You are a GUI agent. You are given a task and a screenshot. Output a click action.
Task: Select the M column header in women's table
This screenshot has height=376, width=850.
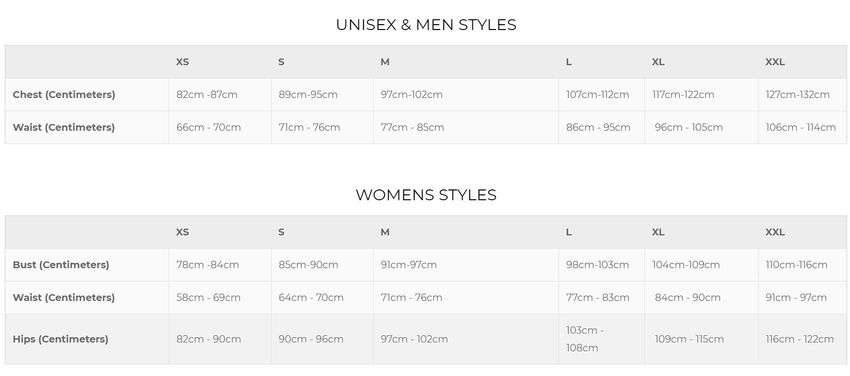pyautogui.click(x=385, y=232)
